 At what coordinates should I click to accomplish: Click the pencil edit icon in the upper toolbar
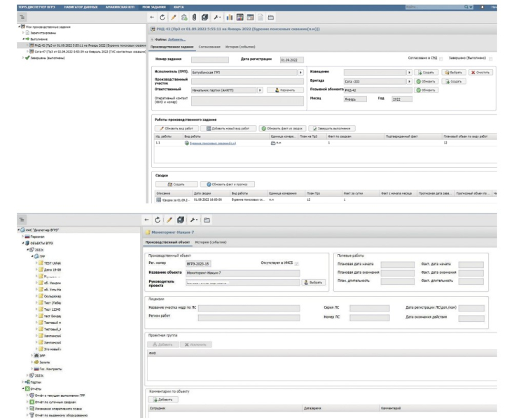(x=174, y=17)
